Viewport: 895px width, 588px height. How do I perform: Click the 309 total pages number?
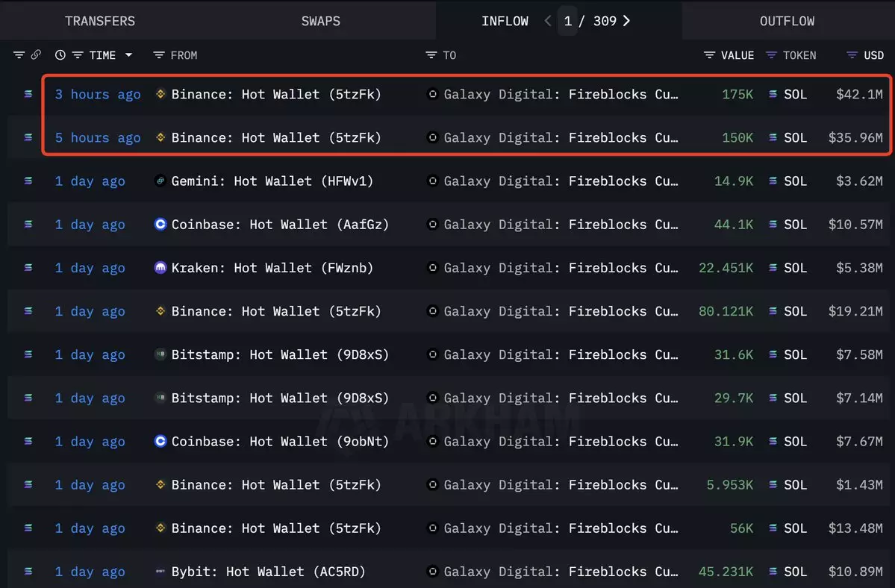(605, 21)
